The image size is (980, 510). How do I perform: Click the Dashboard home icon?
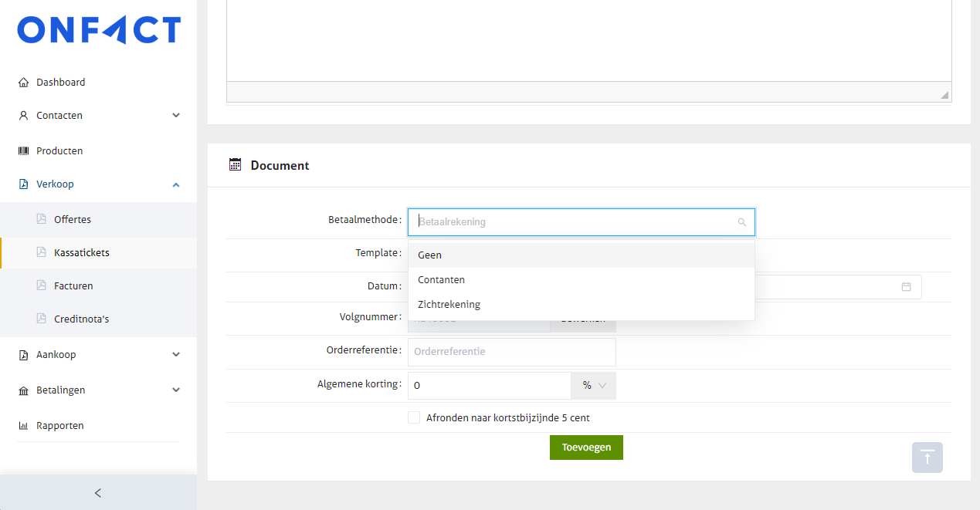point(23,83)
